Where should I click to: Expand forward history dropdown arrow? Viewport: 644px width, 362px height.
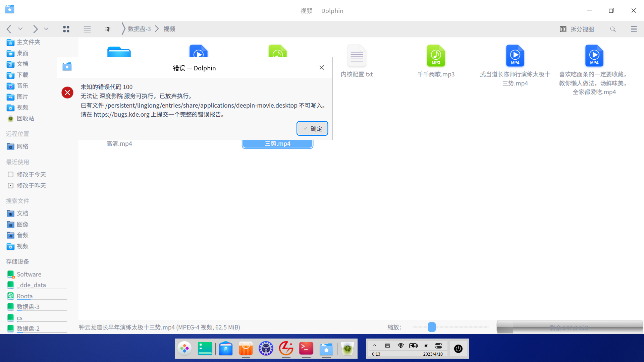46,29
